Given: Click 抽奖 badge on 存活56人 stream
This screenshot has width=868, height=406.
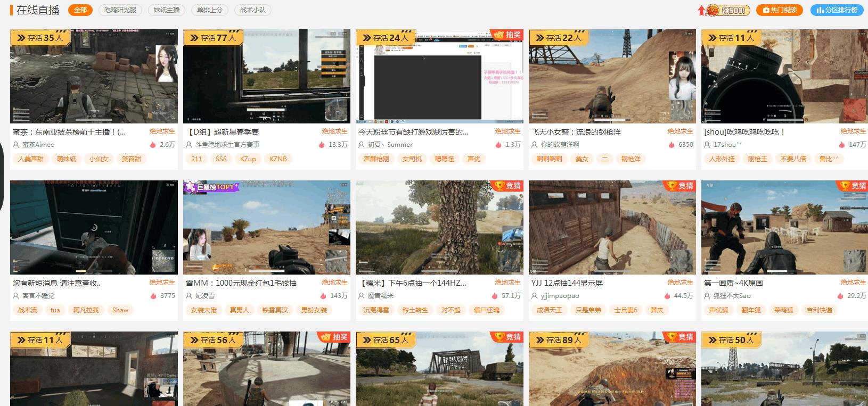Looking at the screenshot, I should 334,337.
